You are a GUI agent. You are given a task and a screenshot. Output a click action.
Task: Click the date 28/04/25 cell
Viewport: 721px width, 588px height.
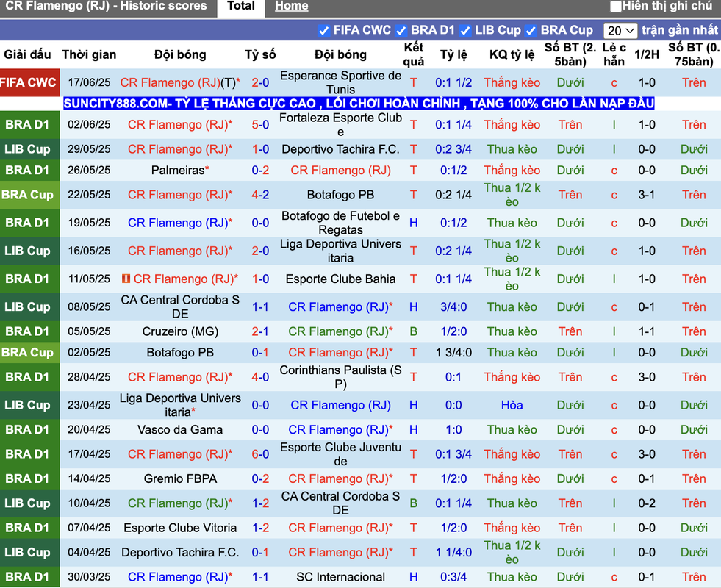pyautogui.click(x=89, y=377)
